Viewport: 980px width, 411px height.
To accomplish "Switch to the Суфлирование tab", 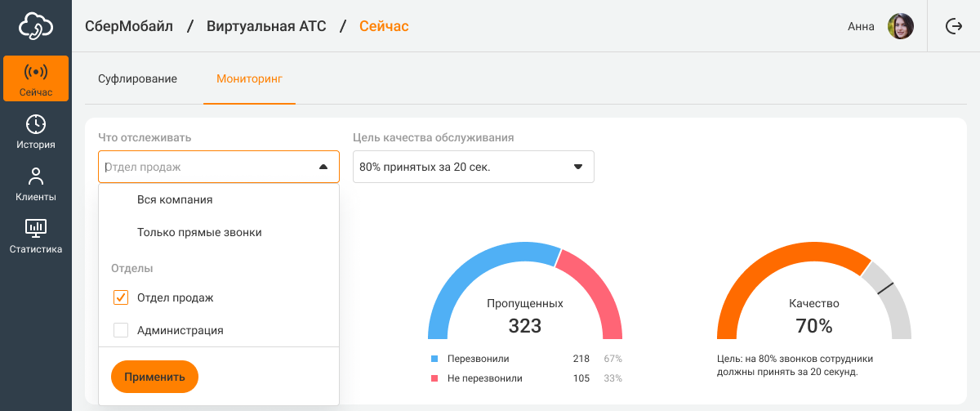I will pyautogui.click(x=137, y=79).
